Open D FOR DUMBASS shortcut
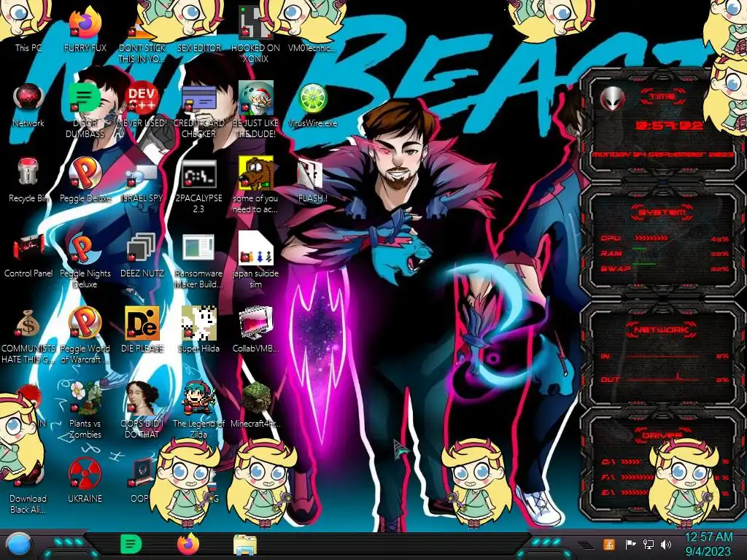This screenshot has height=560, width=747. pyautogui.click(x=85, y=109)
